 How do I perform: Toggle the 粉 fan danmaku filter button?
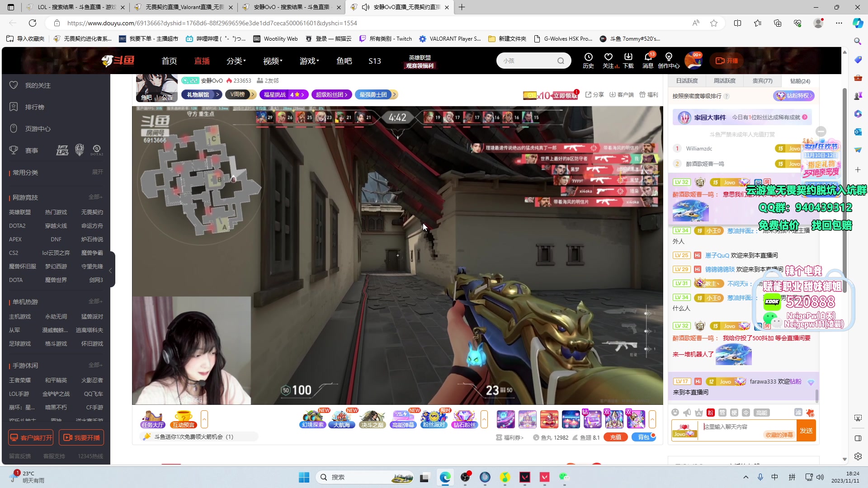coord(710,413)
